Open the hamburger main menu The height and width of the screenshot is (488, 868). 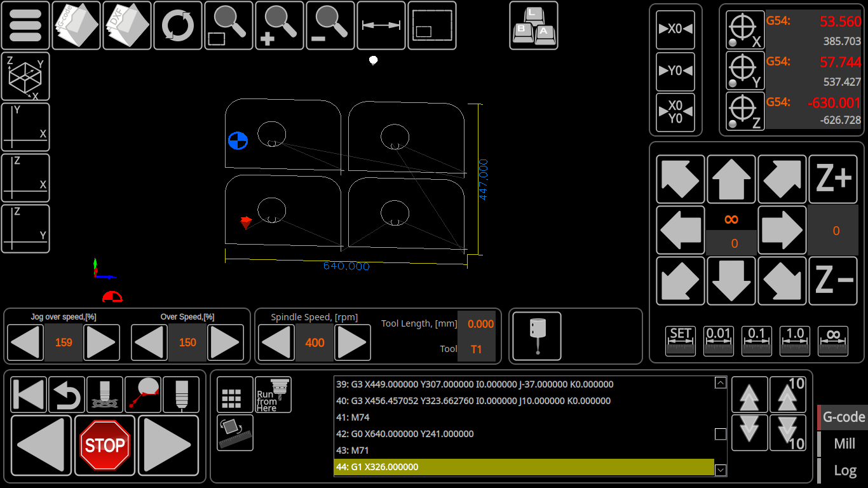25,25
